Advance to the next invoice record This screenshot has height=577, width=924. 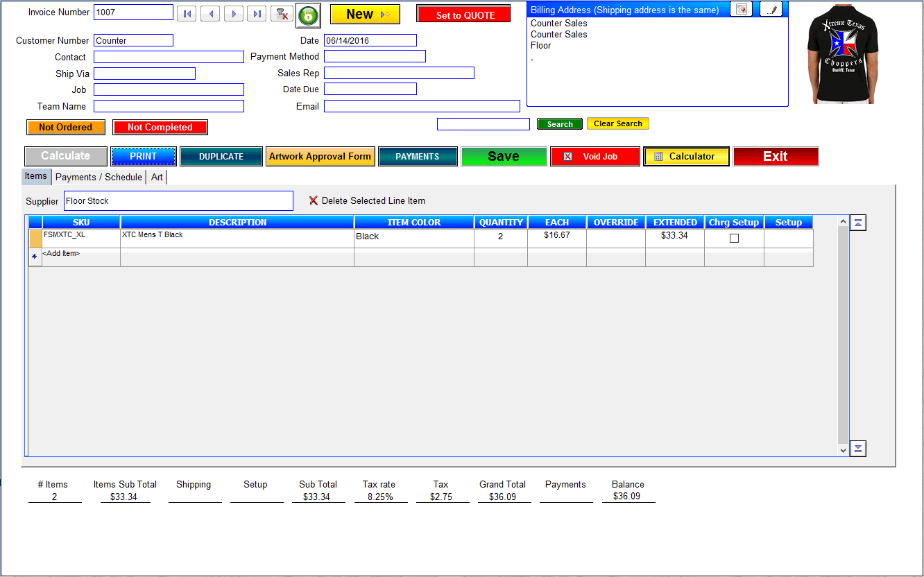pos(234,14)
